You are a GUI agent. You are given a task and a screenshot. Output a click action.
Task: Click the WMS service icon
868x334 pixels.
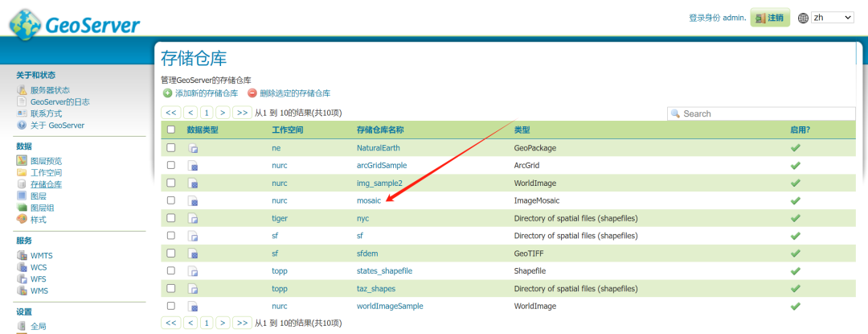22,291
